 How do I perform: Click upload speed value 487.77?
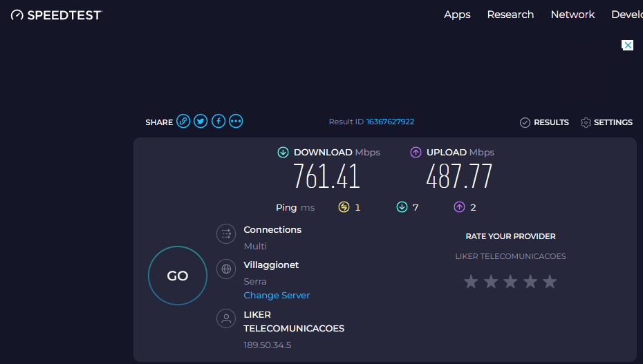coord(459,176)
